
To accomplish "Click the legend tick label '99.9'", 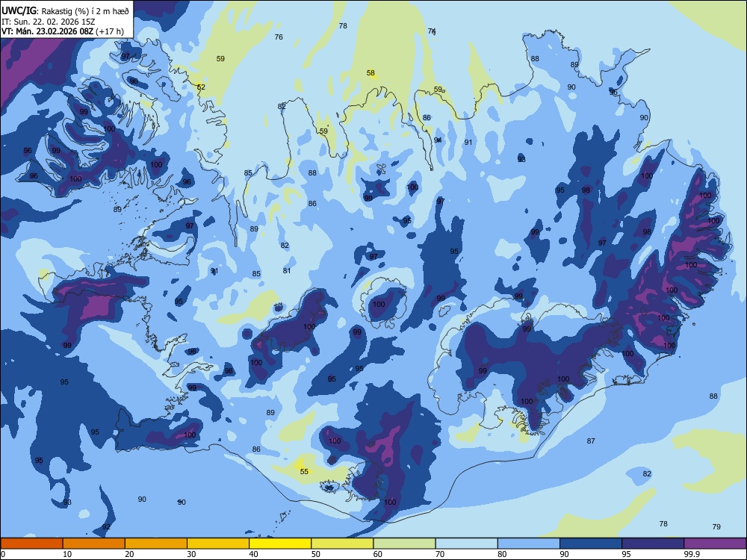I will coord(692,554).
